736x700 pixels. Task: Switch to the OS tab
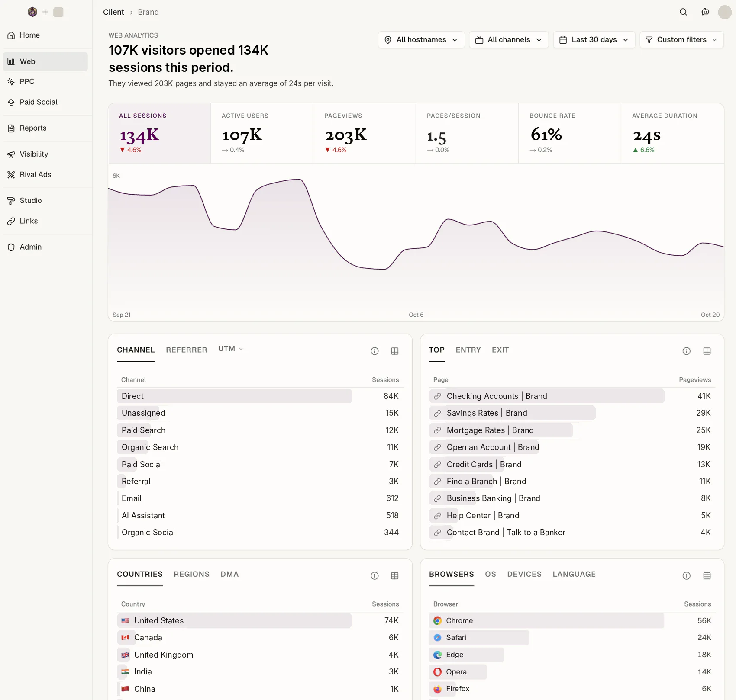[x=491, y=574]
